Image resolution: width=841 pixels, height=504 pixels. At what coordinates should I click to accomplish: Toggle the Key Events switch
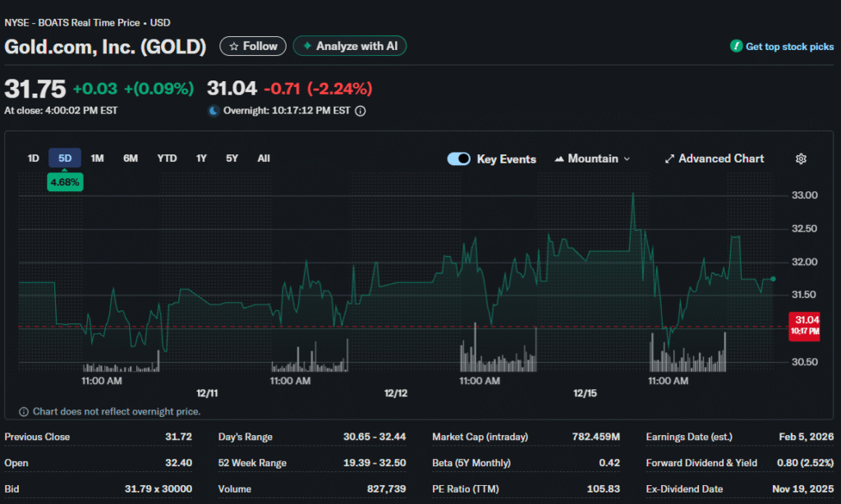(458, 159)
